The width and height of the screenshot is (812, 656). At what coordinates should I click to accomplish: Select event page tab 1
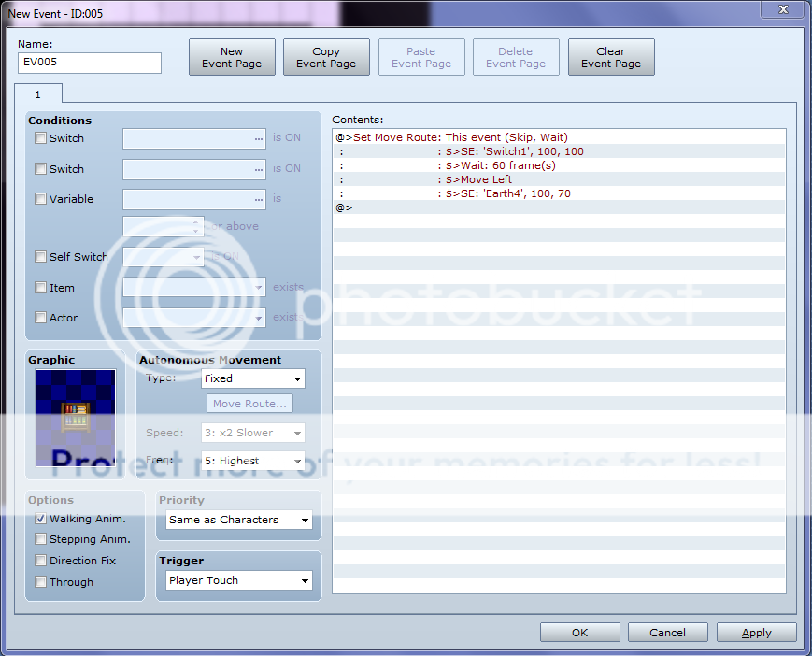38,94
